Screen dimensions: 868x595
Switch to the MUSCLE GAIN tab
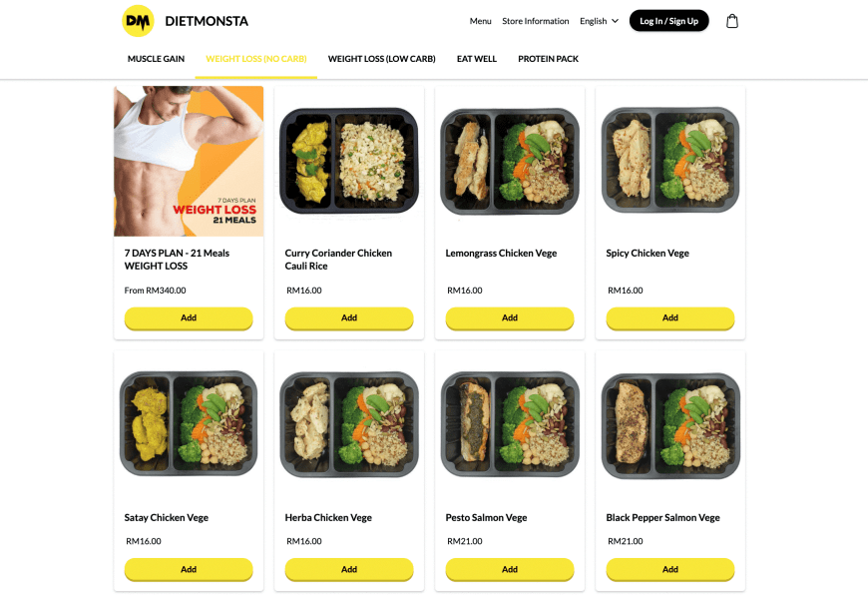(156, 59)
